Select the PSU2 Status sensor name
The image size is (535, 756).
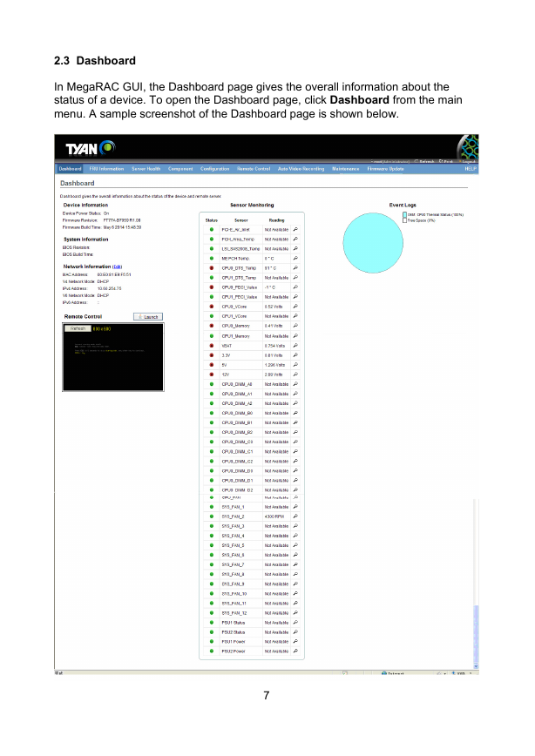(233, 632)
